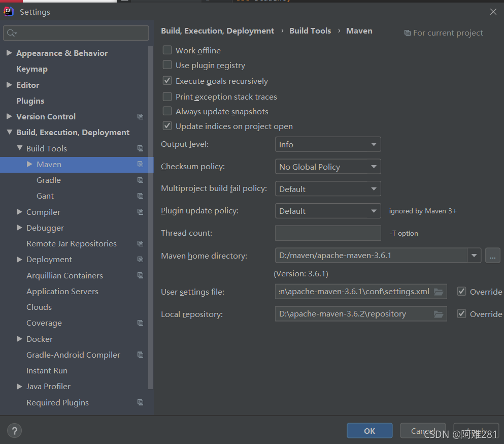The image size is (504, 444).
Task: Toggle Override for Local repository
Action: (x=461, y=314)
